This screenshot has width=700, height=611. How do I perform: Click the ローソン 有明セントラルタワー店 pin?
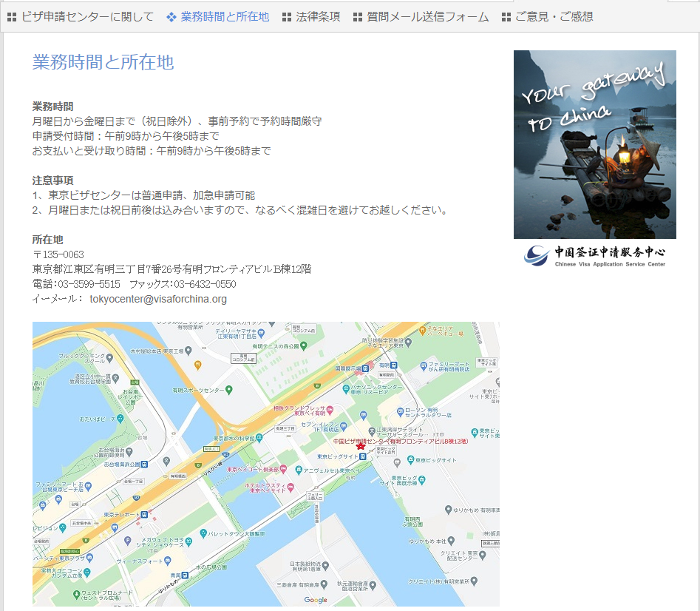400,411
